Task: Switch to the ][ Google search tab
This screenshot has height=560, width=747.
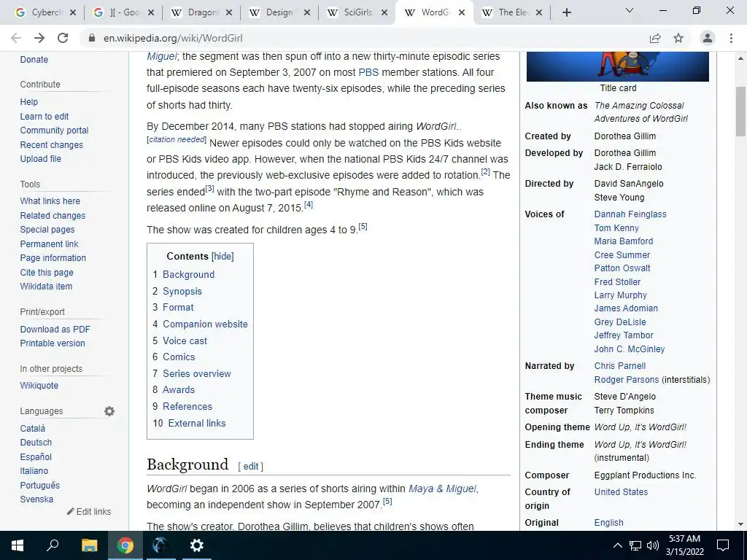Action: coord(119,12)
